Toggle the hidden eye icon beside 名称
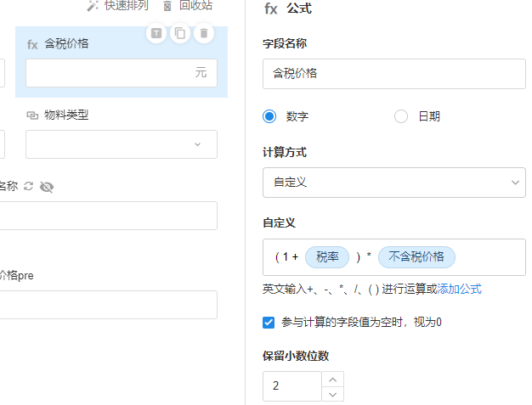This screenshot has width=532, height=405. (47, 187)
